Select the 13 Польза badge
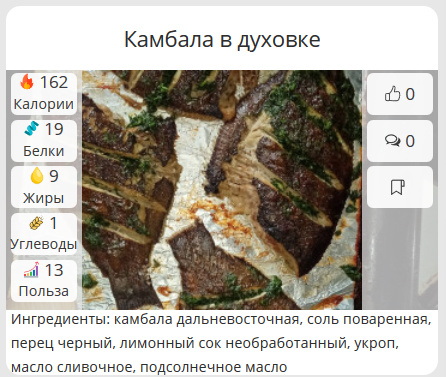Image resolution: width=446 pixels, height=377 pixels. (44, 281)
